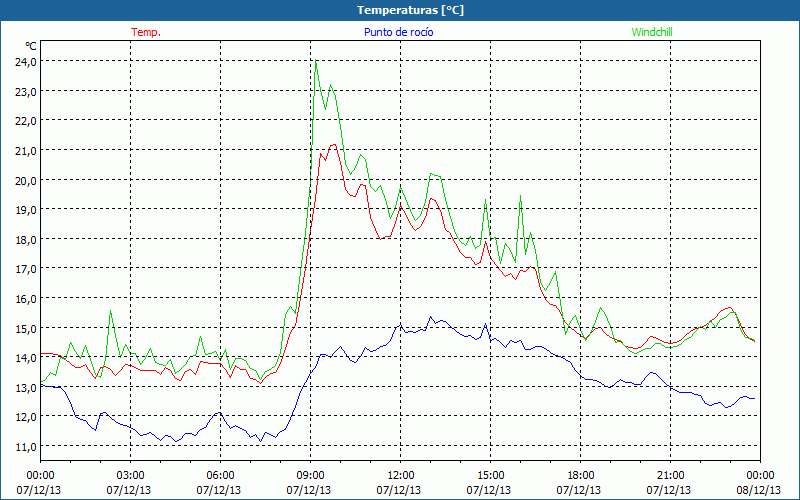
Task: Click the 18:00 time axis label
Action: (580, 476)
